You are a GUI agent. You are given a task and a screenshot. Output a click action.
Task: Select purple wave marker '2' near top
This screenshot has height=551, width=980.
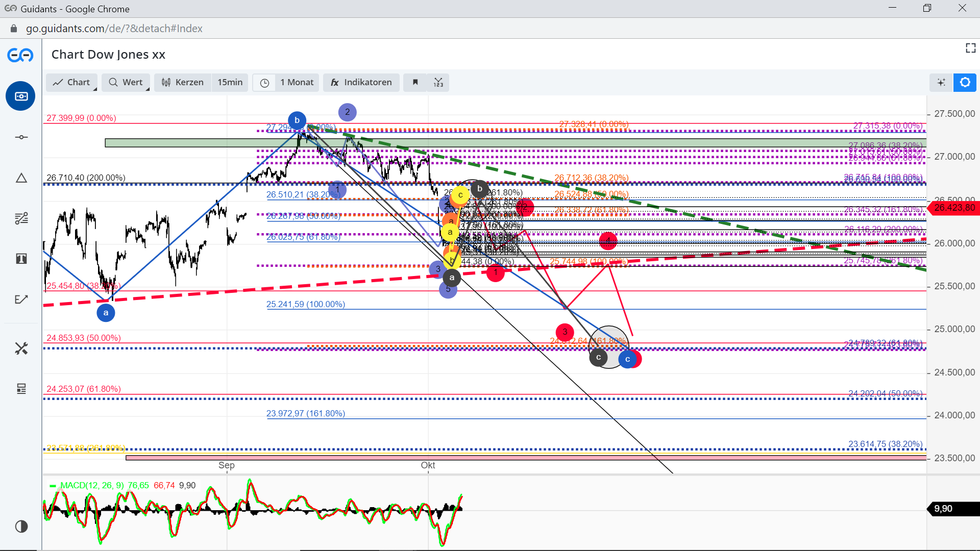(347, 112)
